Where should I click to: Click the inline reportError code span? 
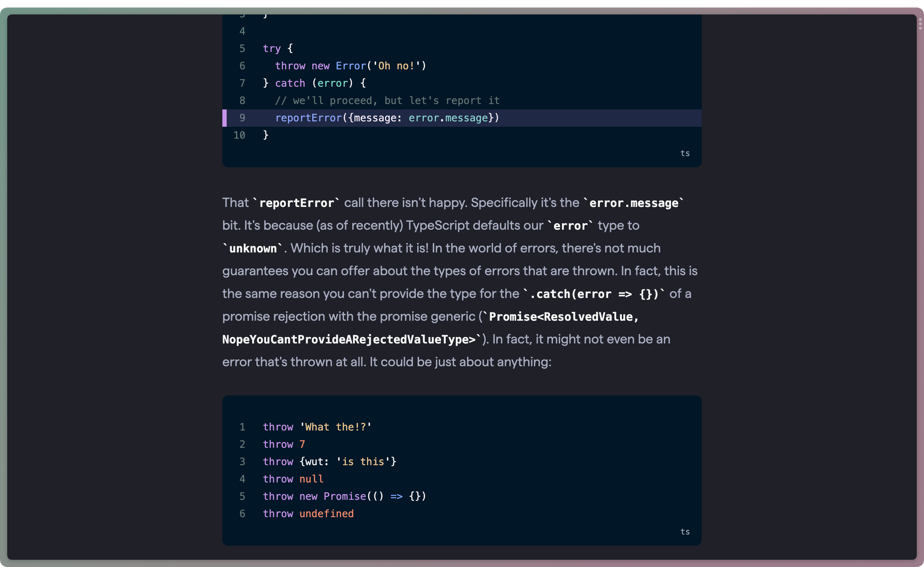[297, 203]
